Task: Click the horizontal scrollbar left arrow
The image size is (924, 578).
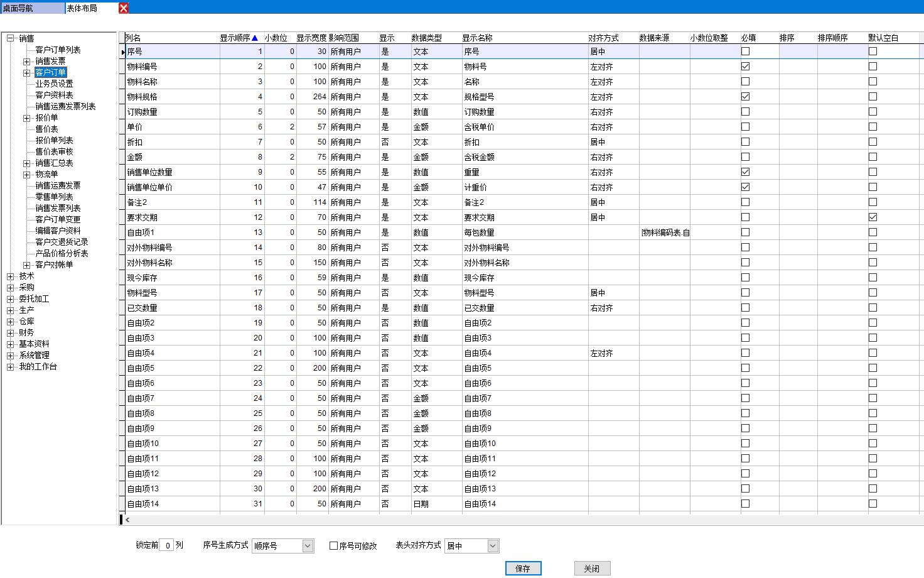Action: point(127,520)
